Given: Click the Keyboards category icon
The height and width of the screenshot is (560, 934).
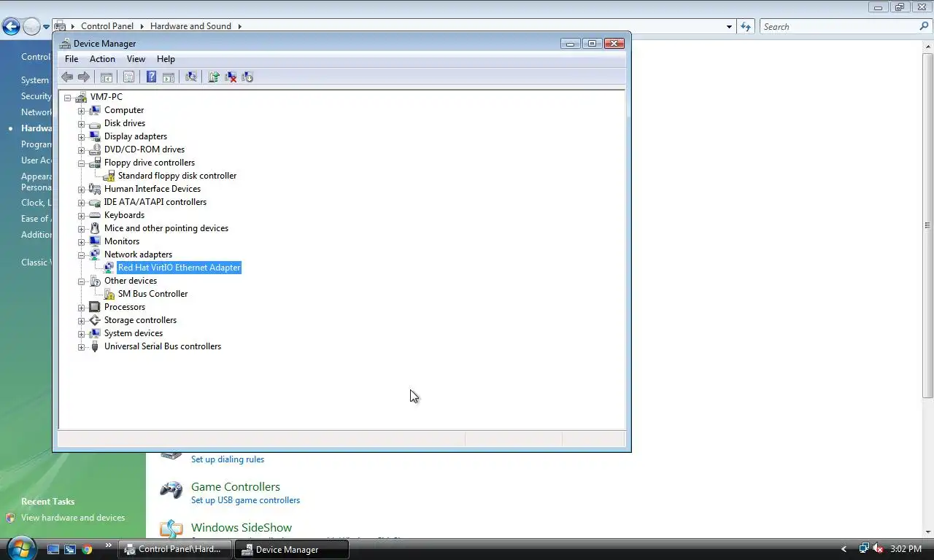Looking at the screenshot, I should click(95, 215).
